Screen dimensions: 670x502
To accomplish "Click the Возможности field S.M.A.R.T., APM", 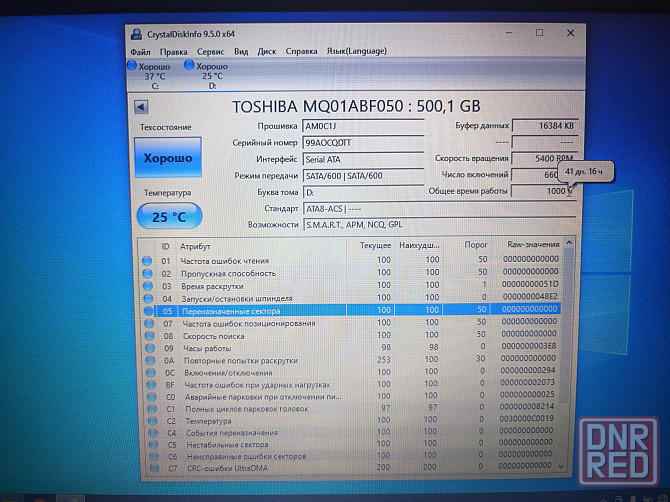I will tap(440, 225).
